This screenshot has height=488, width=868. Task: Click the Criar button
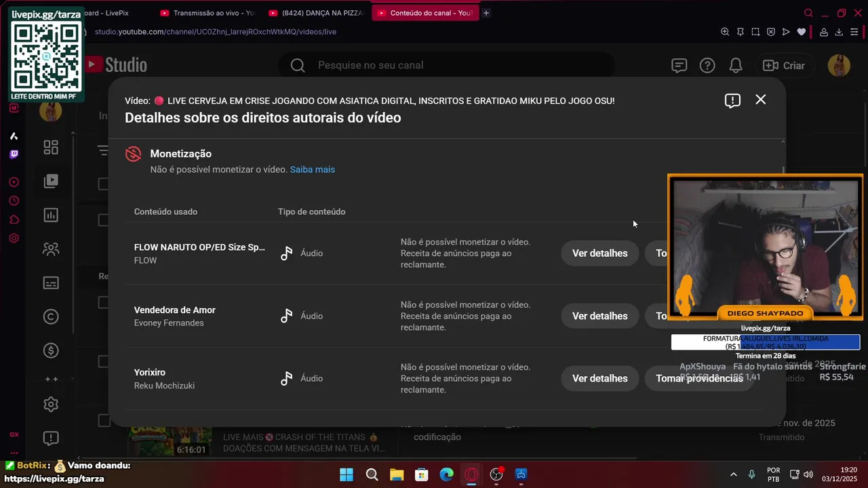(x=784, y=66)
